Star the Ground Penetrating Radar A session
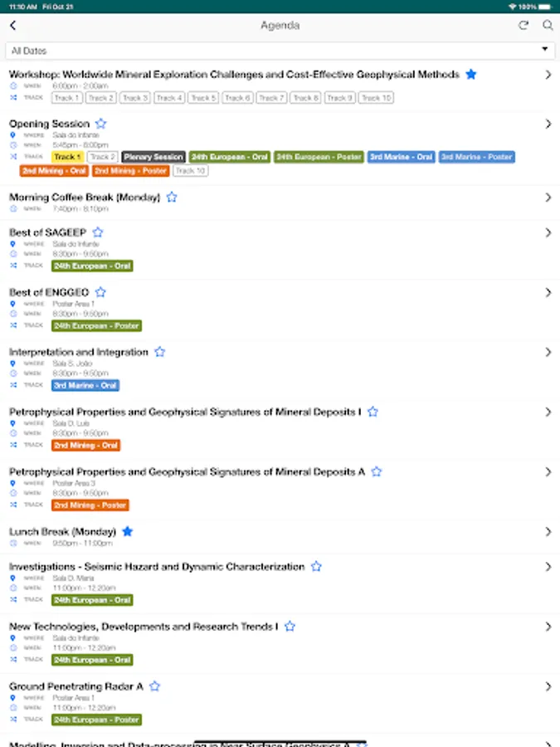The image size is (560, 747). coord(155,686)
